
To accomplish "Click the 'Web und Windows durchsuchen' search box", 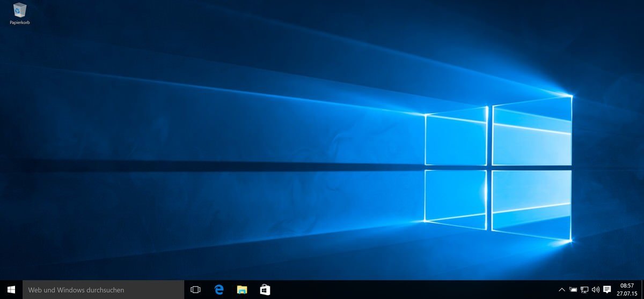I will pyautogui.click(x=103, y=290).
